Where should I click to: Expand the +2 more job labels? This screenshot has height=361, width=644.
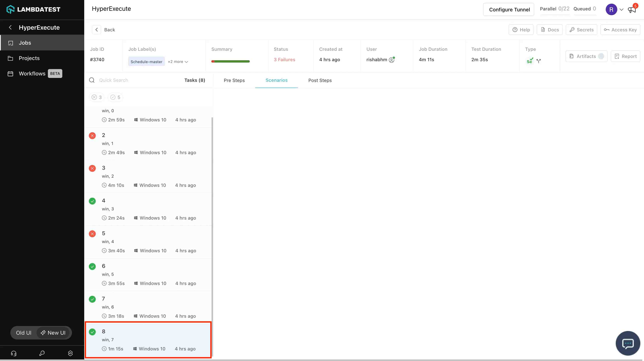[x=178, y=62]
